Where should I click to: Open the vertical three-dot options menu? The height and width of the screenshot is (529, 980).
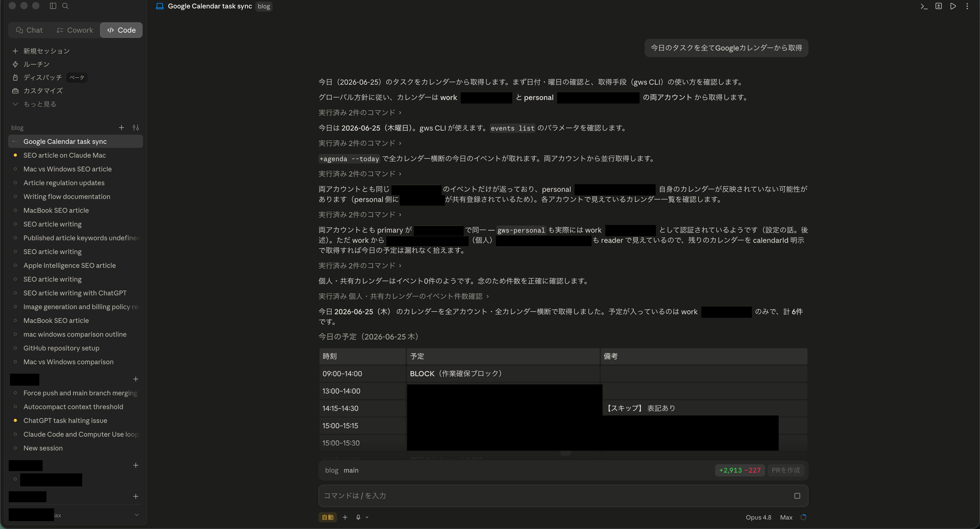[x=967, y=6]
